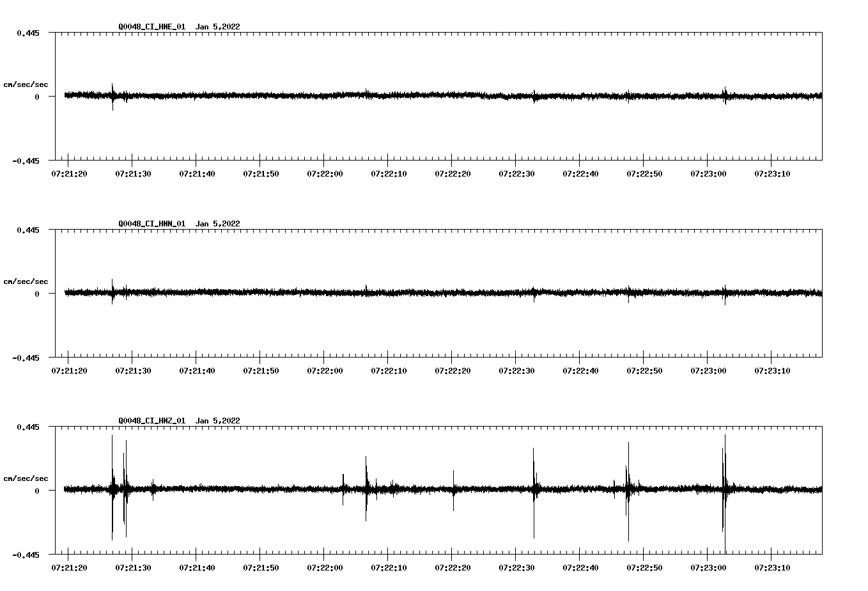Click the cm/sec/sec unit label on HNE plot
This screenshot has width=868, height=591.
[26, 84]
